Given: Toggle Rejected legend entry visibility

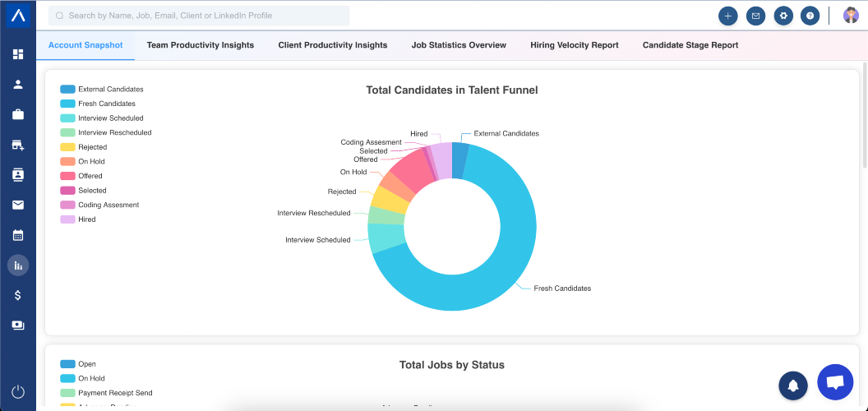Looking at the screenshot, I should click(84, 147).
